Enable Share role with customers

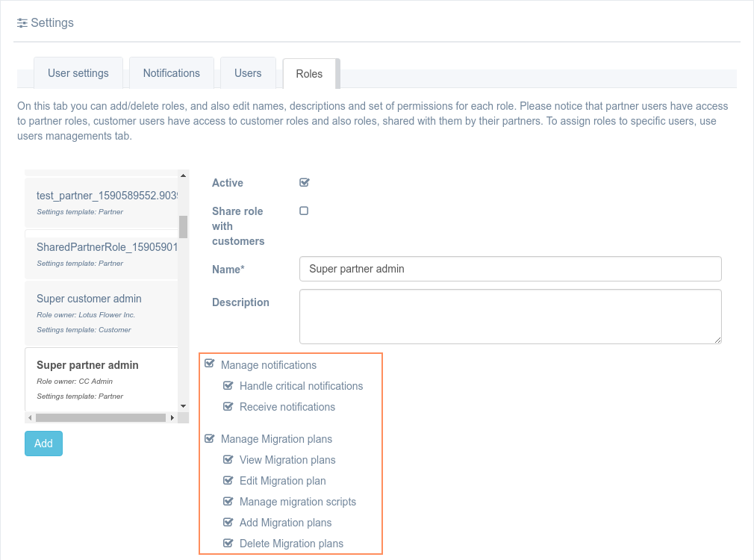coord(304,211)
